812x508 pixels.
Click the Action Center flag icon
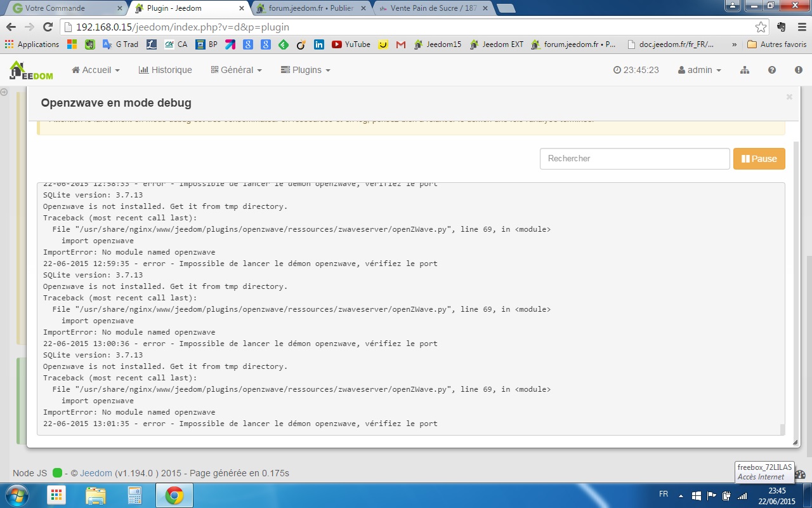click(x=712, y=495)
